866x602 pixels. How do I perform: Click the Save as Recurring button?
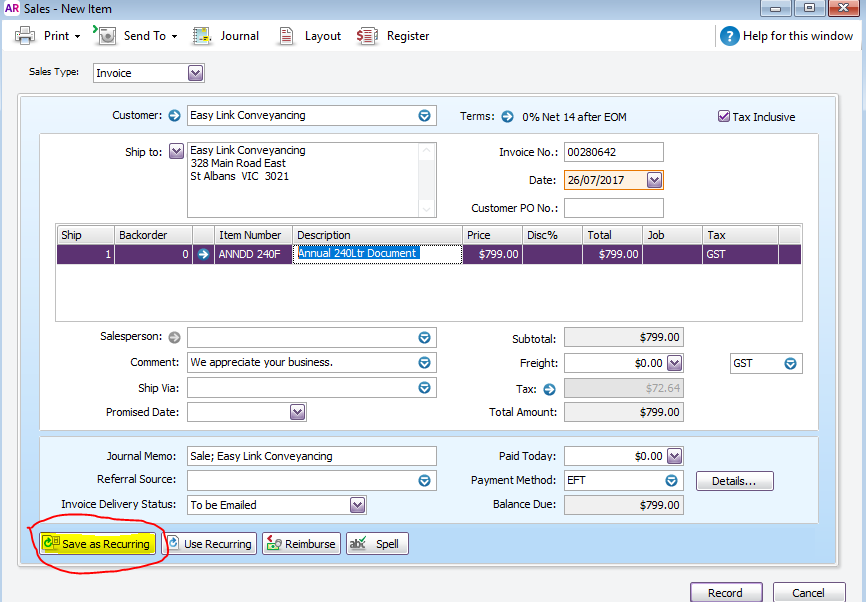tap(97, 543)
